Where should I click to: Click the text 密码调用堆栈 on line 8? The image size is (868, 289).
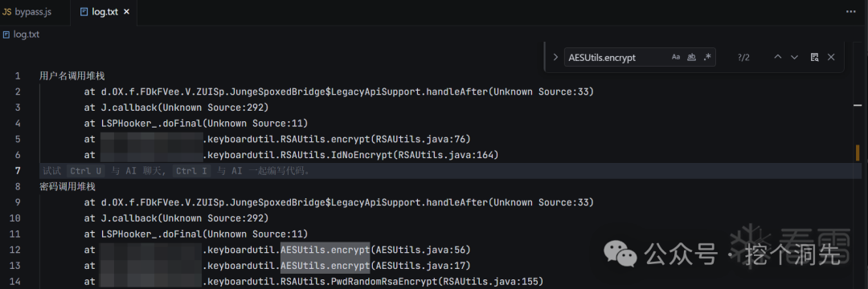[68, 187]
